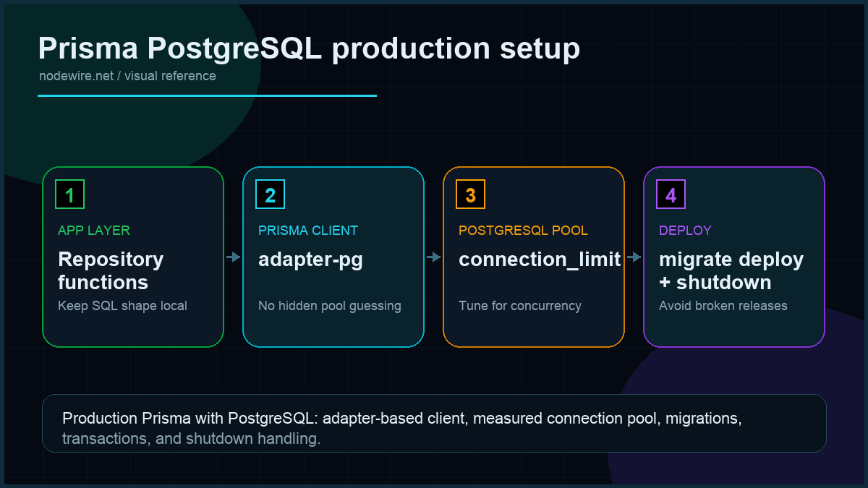
Task: Click 'Tune for concurrency' caption
Action: click(x=520, y=306)
